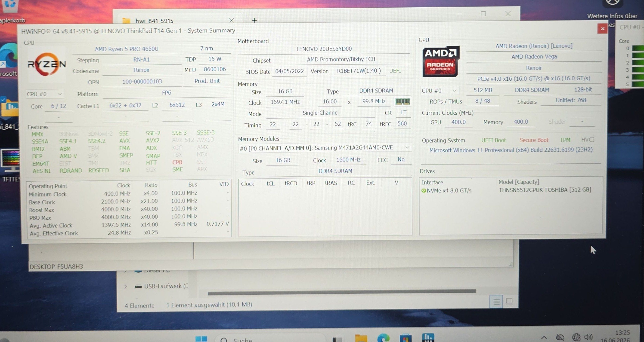Switch Explorer to details list view
This screenshot has width=644, height=342.
[x=496, y=302]
